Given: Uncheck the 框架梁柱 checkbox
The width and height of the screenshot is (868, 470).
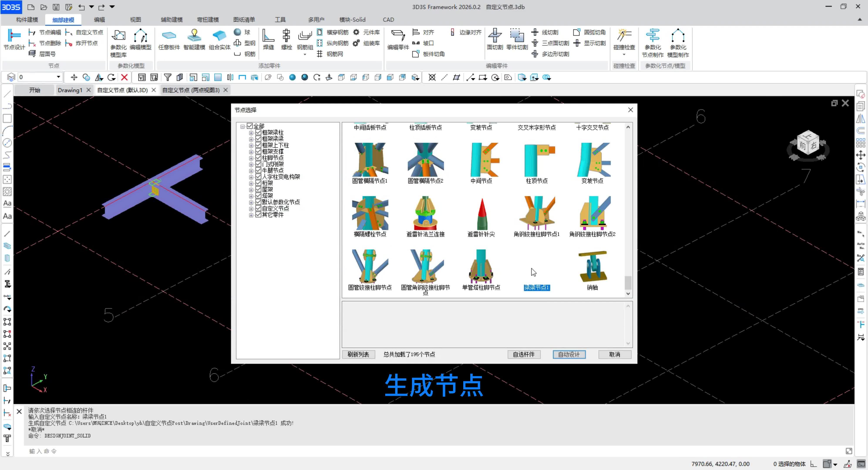Looking at the screenshot, I should [258, 133].
